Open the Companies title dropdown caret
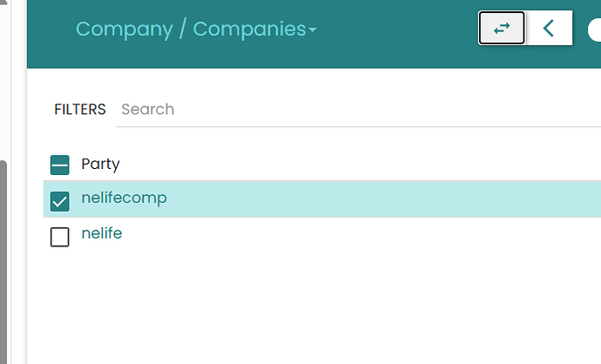Image resolution: width=601 pixels, height=364 pixels. [x=313, y=30]
